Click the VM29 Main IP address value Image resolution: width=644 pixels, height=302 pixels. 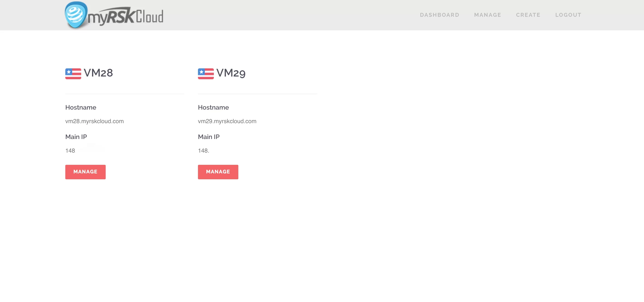[x=203, y=151]
